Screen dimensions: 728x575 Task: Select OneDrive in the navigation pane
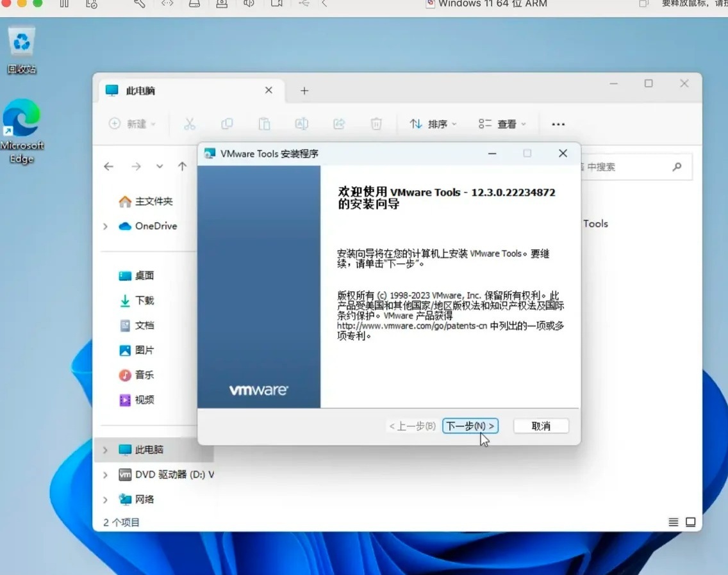pos(147,226)
